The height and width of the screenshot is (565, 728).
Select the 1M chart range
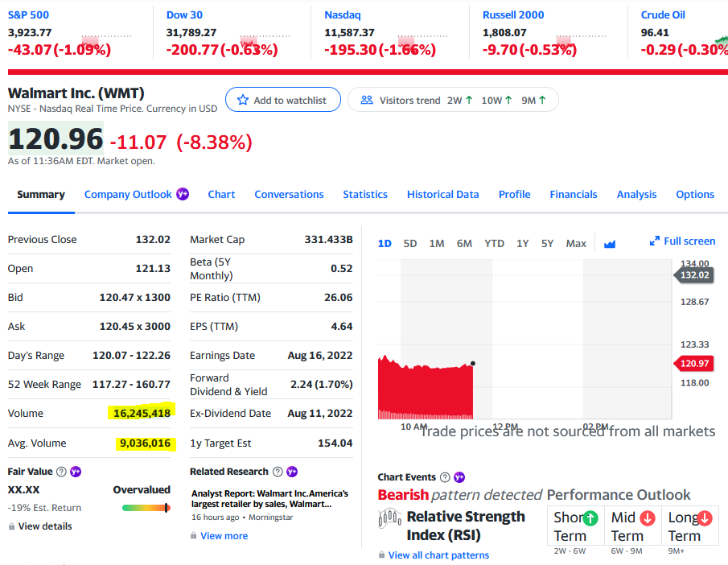point(437,244)
